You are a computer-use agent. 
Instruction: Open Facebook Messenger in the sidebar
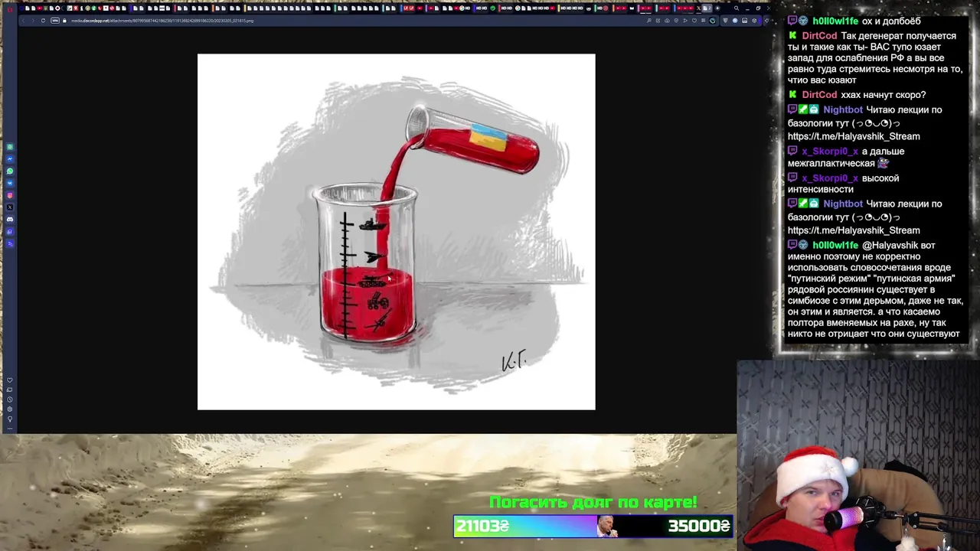[10, 158]
